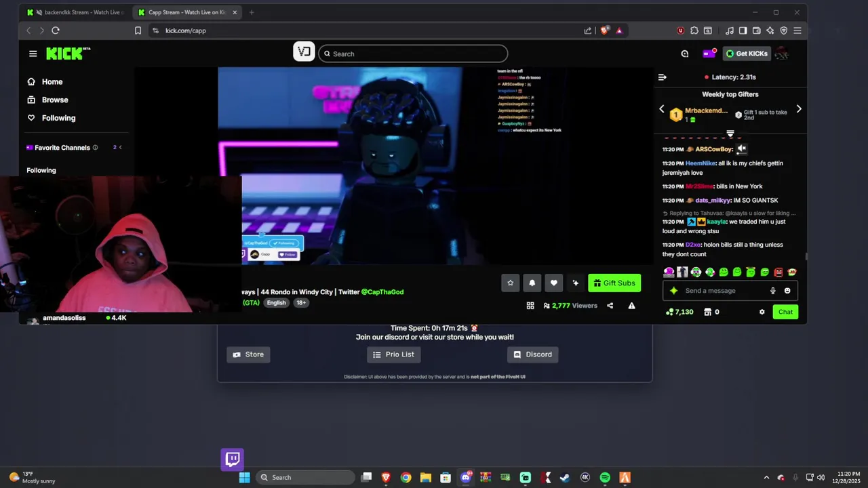Click the Store button in background window
The height and width of the screenshot is (488, 868).
click(248, 354)
